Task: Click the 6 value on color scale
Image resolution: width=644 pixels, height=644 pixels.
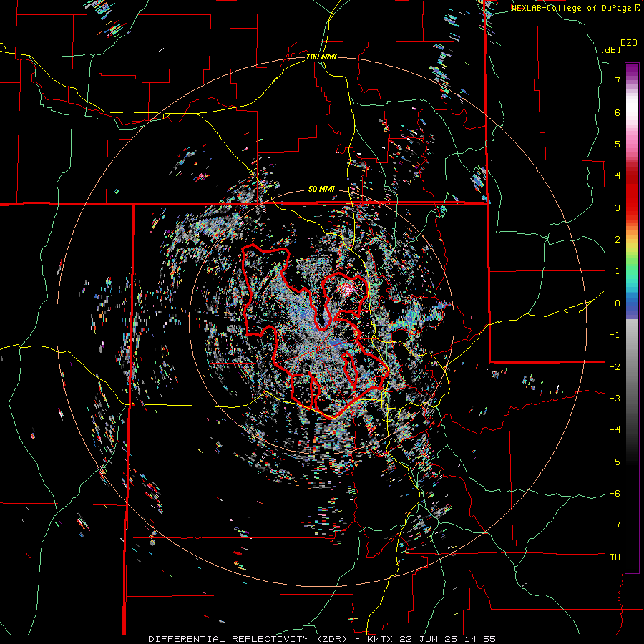Action: pyautogui.click(x=618, y=112)
